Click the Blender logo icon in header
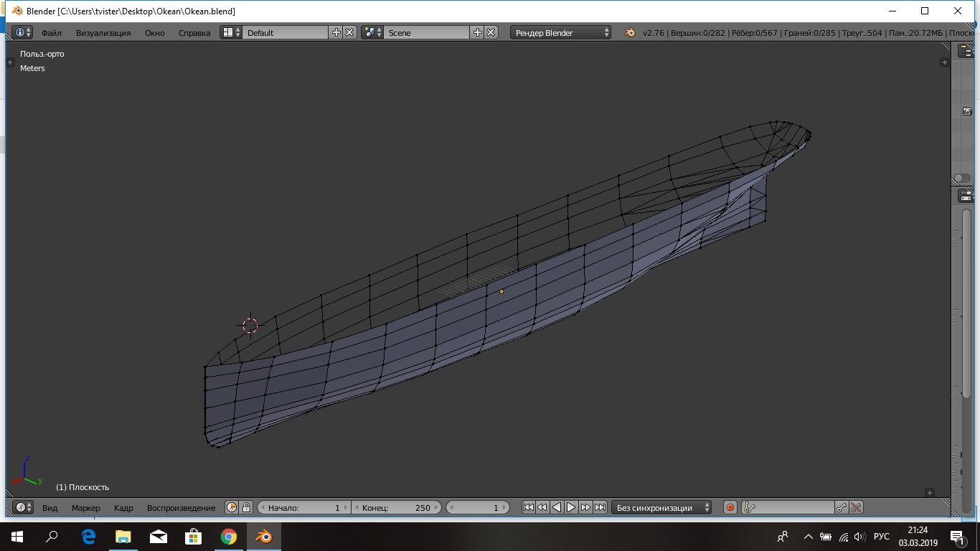The height and width of the screenshot is (551, 980). [630, 32]
